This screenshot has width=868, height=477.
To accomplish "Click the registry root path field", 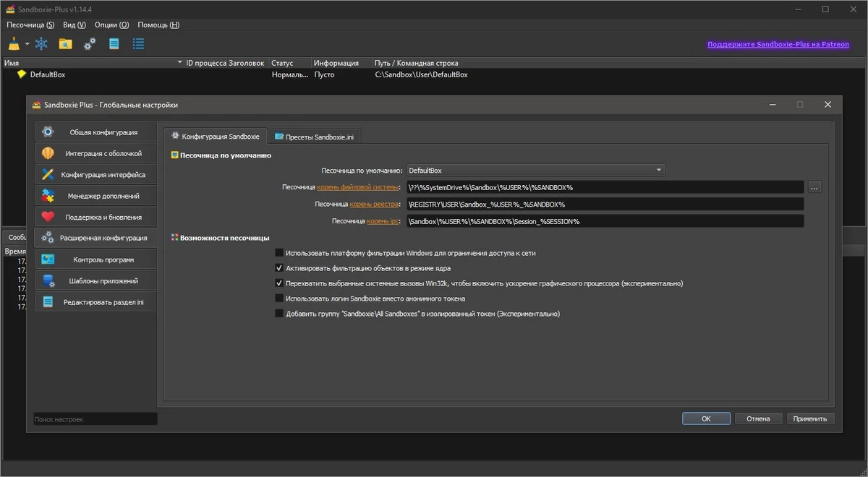I will [605, 205].
